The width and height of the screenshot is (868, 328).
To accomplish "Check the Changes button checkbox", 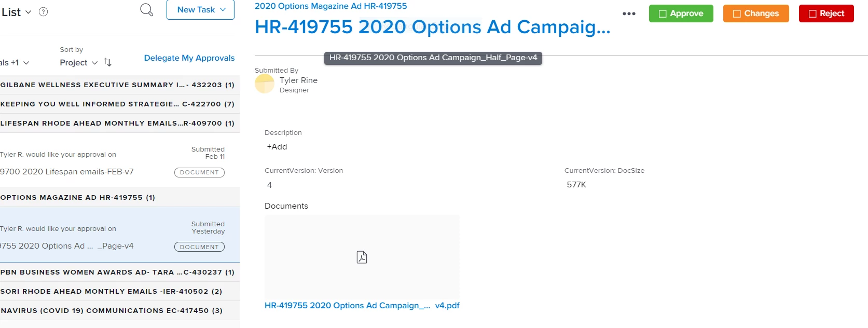I will (x=737, y=13).
